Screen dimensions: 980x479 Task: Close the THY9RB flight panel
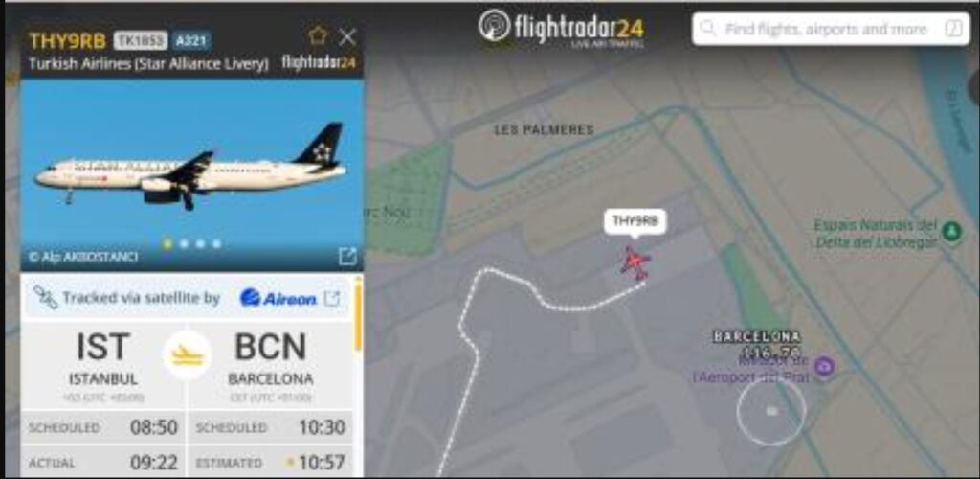347,37
